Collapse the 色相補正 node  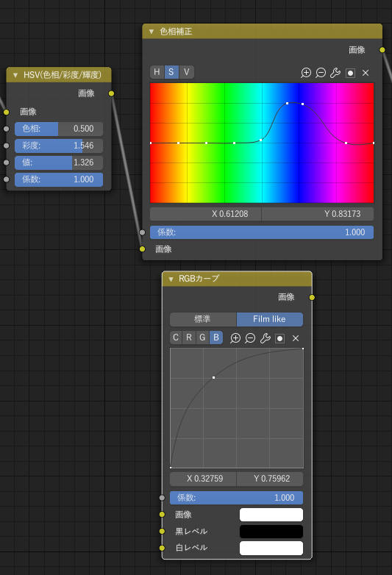click(151, 32)
